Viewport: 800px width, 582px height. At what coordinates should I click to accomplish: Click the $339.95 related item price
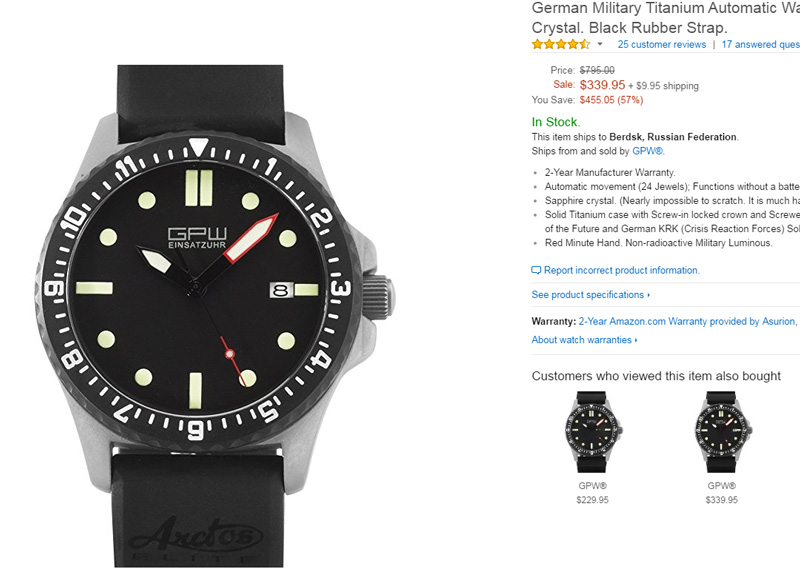point(721,500)
